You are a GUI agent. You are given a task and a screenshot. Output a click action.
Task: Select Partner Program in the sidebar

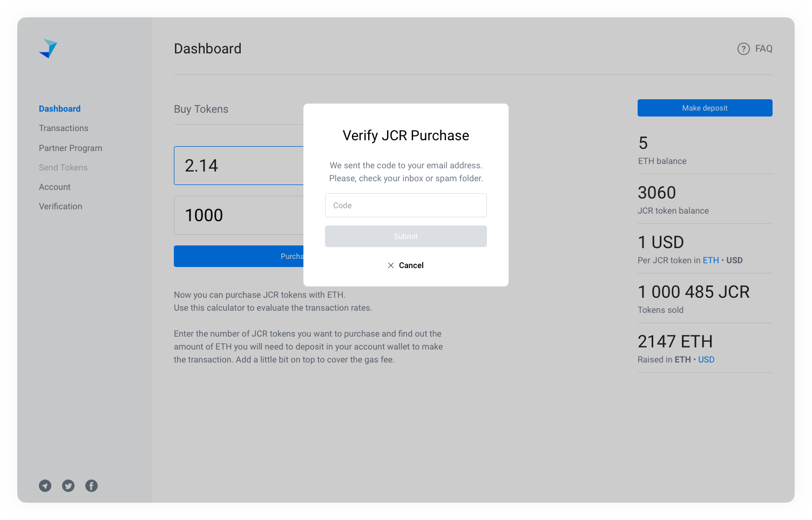70,148
